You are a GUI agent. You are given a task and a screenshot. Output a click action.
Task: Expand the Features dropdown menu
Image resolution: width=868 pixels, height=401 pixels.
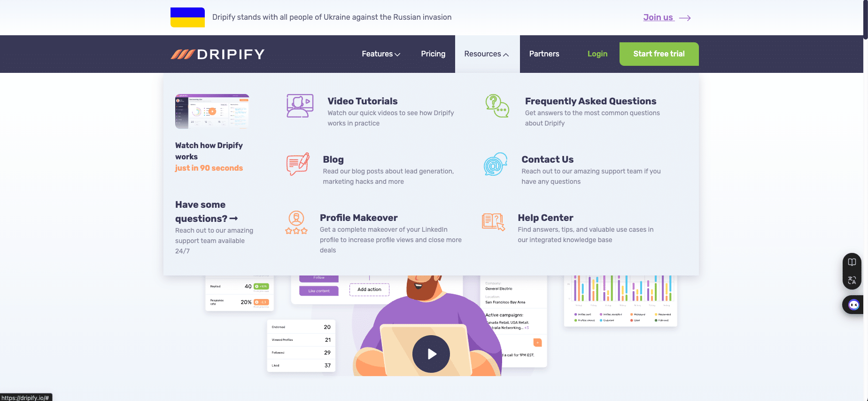[x=381, y=54]
